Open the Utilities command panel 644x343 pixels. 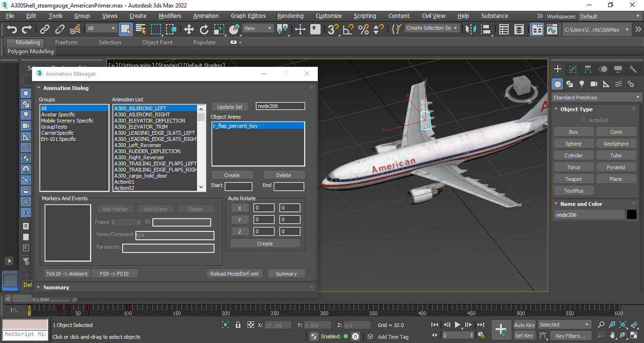(x=633, y=69)
